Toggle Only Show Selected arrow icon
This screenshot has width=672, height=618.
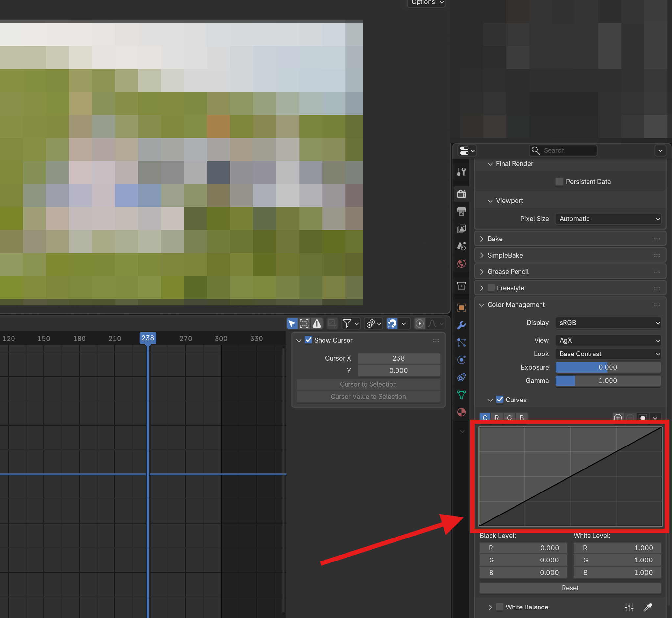pos(292,323)
